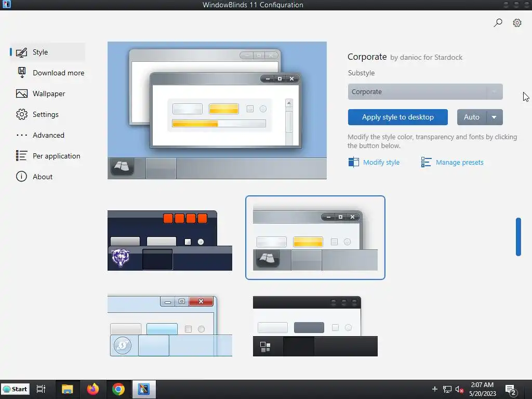The width and height of the screenshot is (532, 399).
Task: Open the Per application section
Action: pos(48,156)
